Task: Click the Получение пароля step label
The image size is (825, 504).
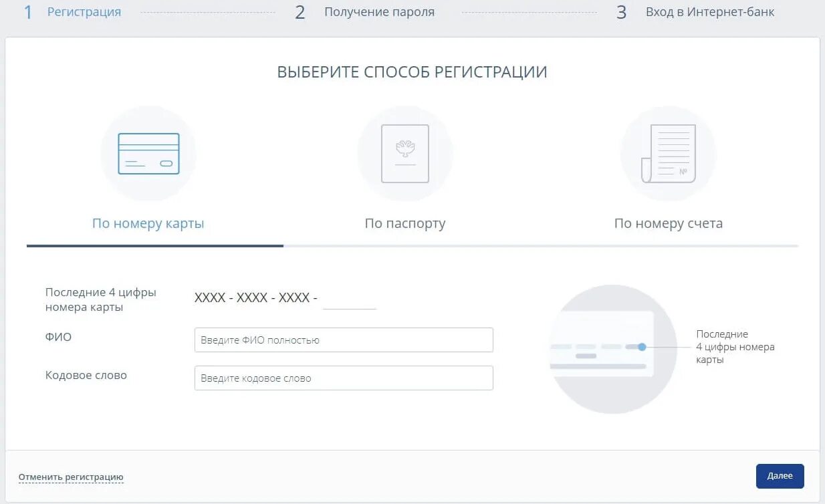Action: [x=379, y=11]
